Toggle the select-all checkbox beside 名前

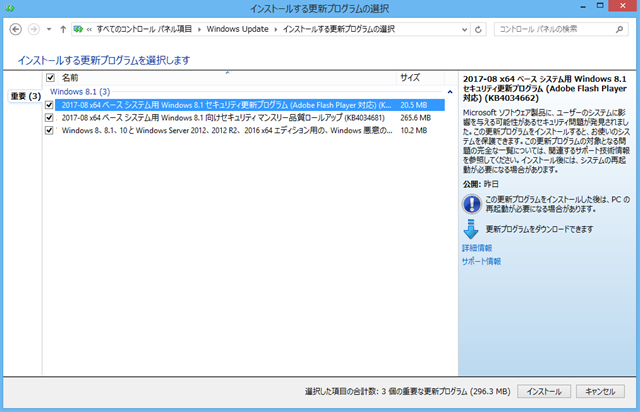coord(50,78)
